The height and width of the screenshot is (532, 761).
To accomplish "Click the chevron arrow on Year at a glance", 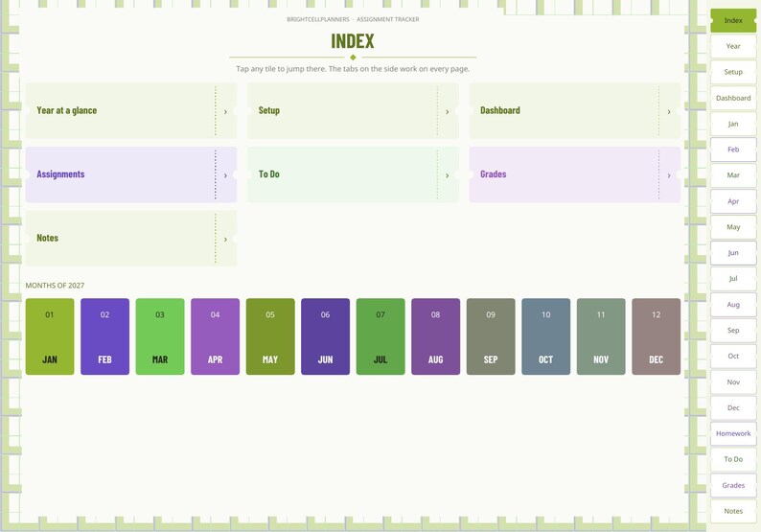I will (225, 111).
